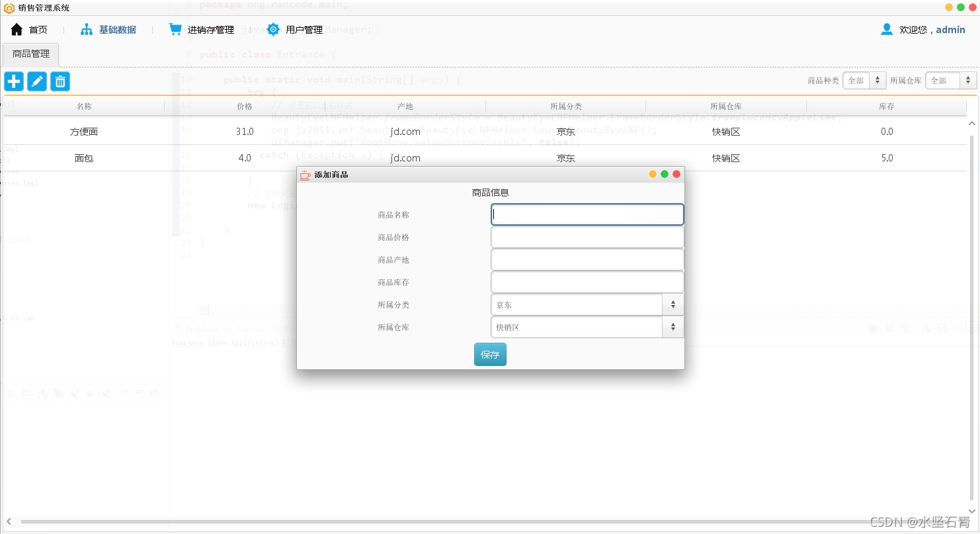This screenshot has width=980, height=534.
Task: Focus the 商品库存 input field
Action: (x=587, y=282)
